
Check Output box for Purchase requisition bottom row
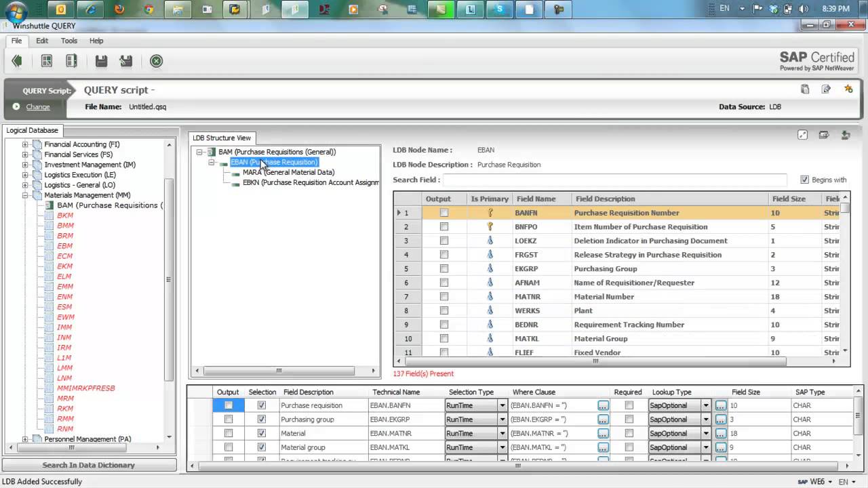229,405
